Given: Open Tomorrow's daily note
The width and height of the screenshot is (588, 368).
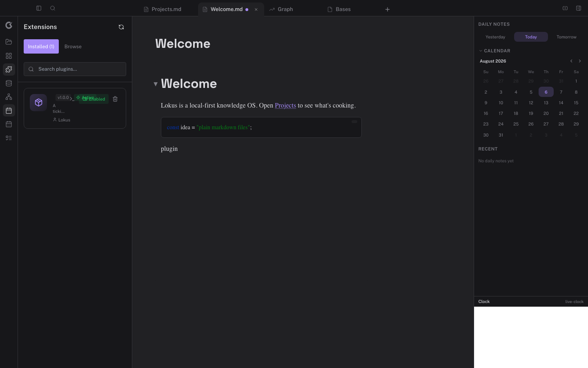Looking at the screenshot, I should click(x=566, y=37).
